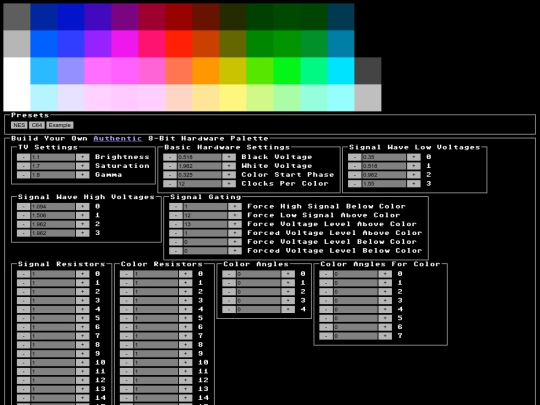
Task: Pick the bright orange palette swatch
Action: (206, 71)
